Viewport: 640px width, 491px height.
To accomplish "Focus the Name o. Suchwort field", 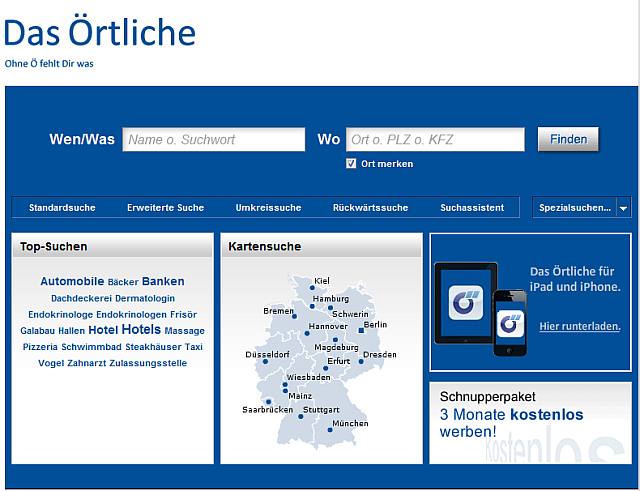I will click(213, 140).
